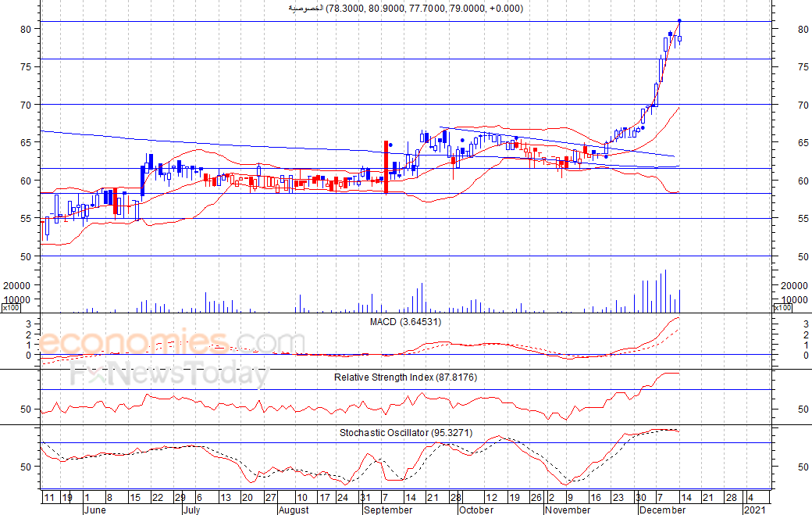Click the x100 volume multiplier label on right
The height and width of the screenshot is (515, 812).
click(x=783, y=308)
